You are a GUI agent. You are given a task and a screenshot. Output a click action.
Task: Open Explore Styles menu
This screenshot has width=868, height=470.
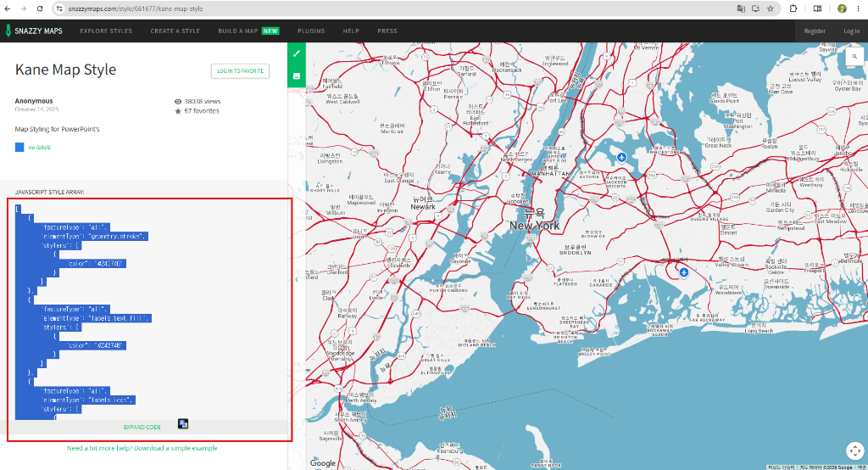(x=106, y=31)
